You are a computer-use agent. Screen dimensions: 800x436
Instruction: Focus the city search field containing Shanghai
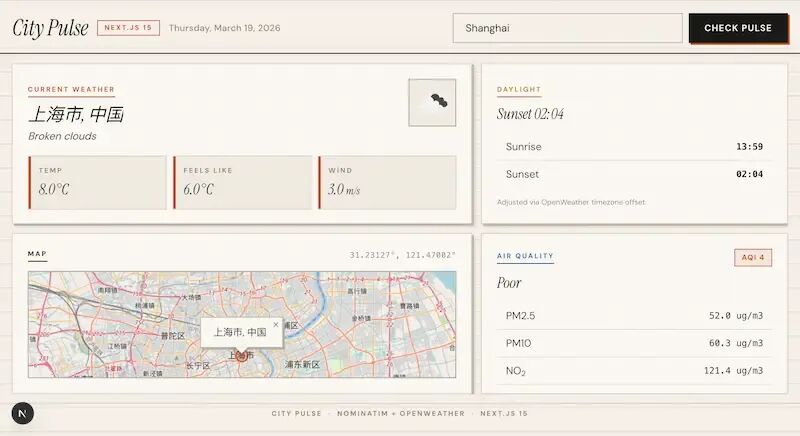pyautogui.click(x=567, y=28)
